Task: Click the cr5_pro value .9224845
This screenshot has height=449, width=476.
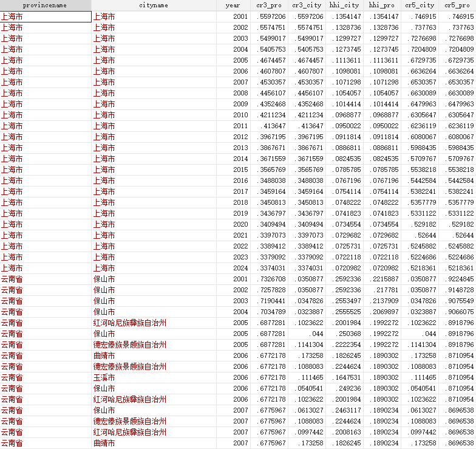Action: (460, 279)
